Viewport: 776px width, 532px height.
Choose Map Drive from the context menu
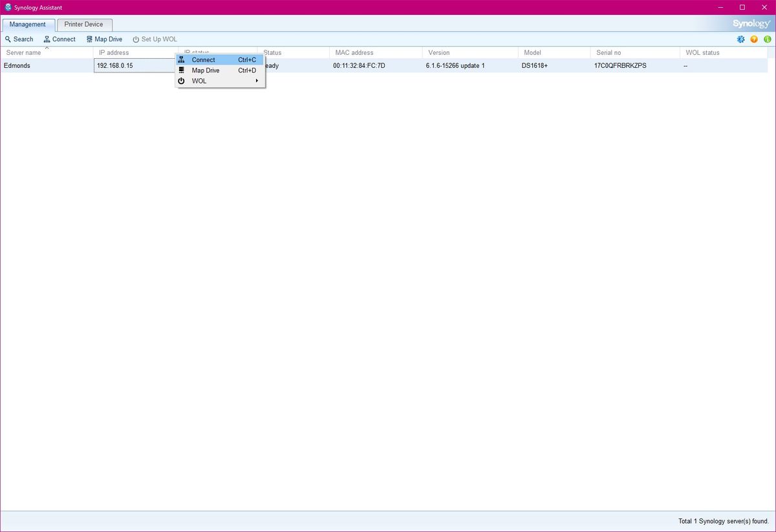[x=205, y=70]
